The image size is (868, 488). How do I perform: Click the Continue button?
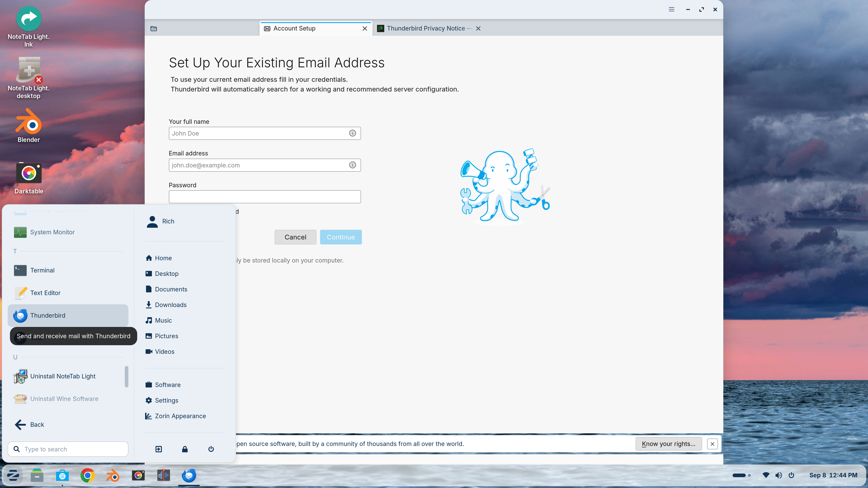pyautogui.click(x=341, y=237)
